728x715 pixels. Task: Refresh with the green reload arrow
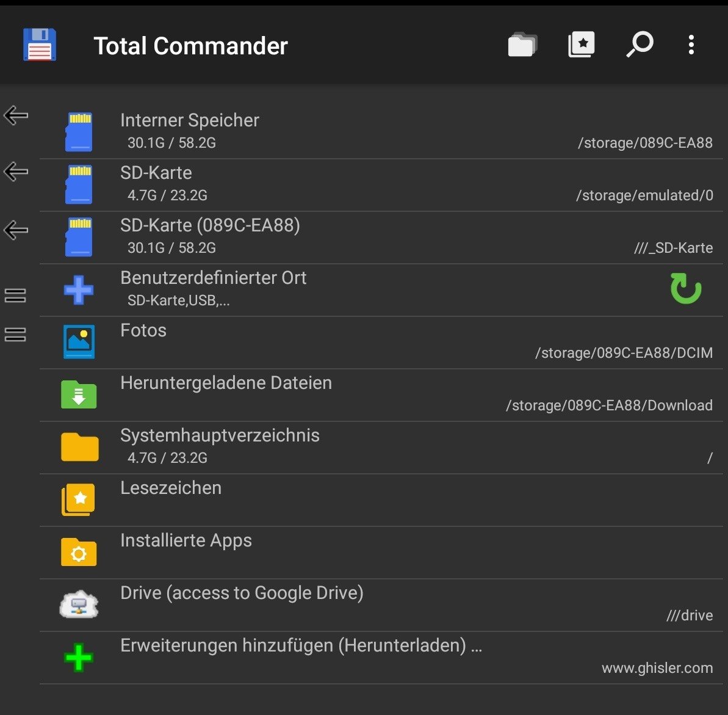click(x=686, y=289)
